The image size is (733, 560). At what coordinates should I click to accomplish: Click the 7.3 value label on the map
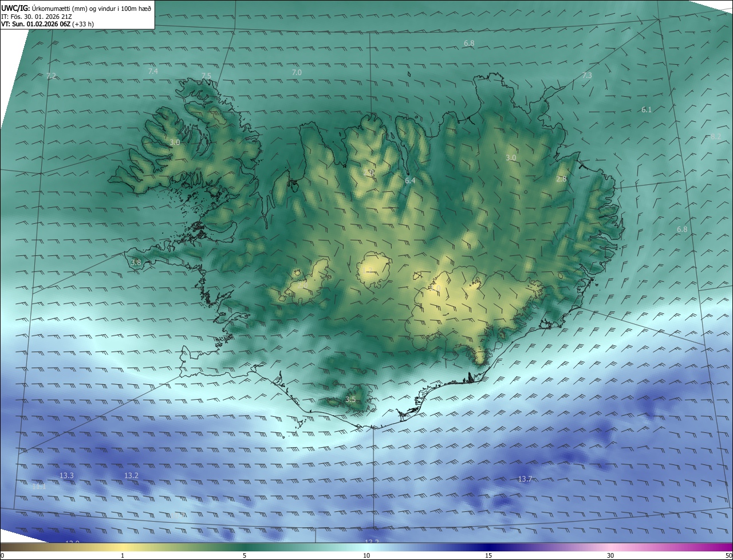pyautogui.click(x=587, y=76)
